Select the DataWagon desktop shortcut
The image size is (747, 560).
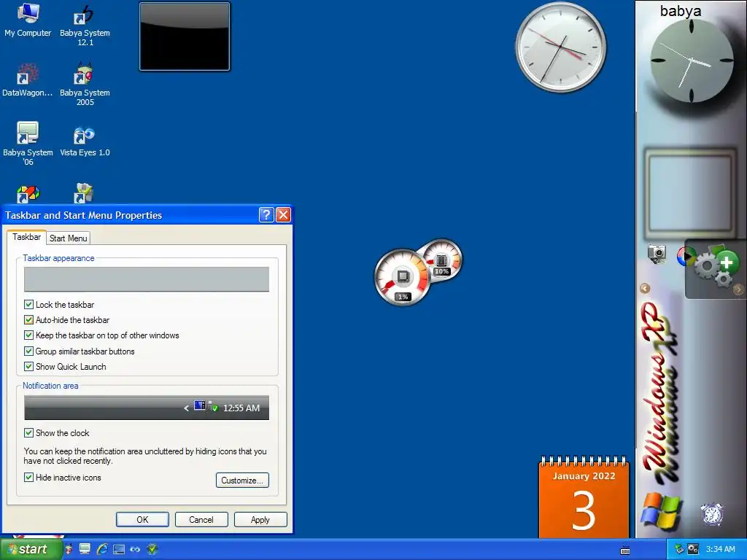click(28, 80)
